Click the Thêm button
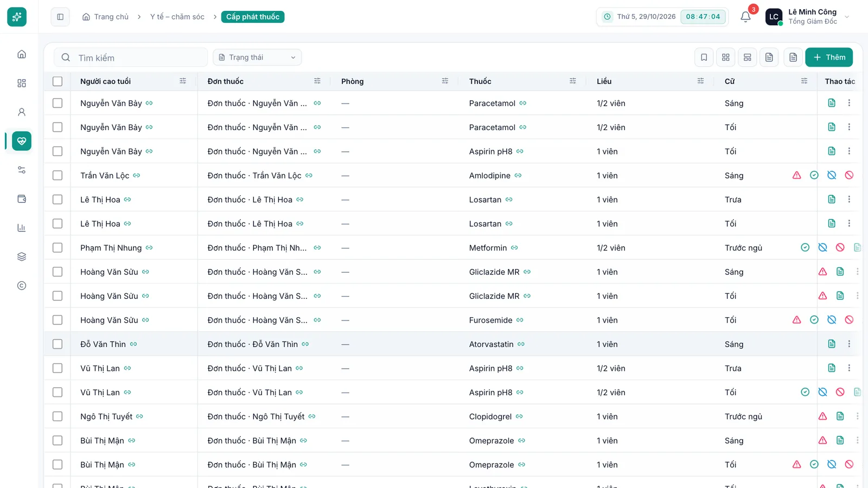Viewport: 868px width, 488px height. pyautogui.click(x=829, y=57)
